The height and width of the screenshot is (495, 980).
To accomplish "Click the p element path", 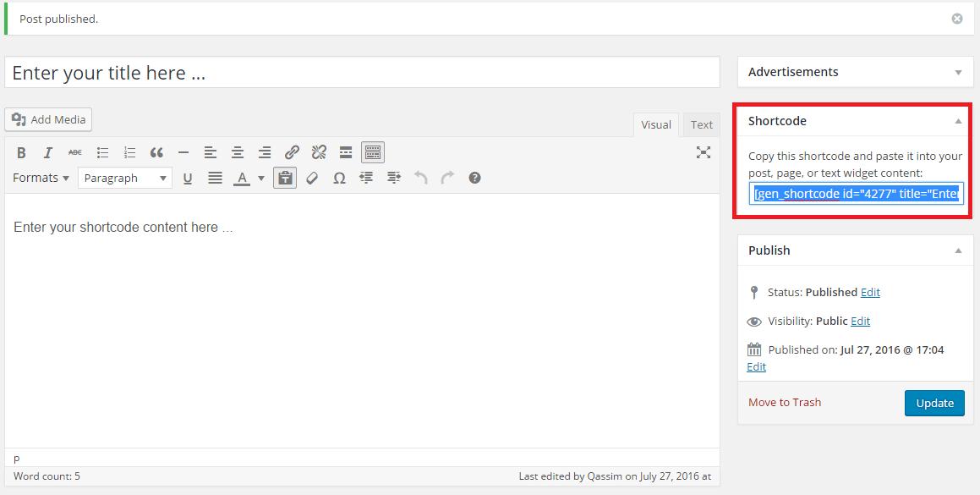I will pyautogui.click(x=17, y=458).
